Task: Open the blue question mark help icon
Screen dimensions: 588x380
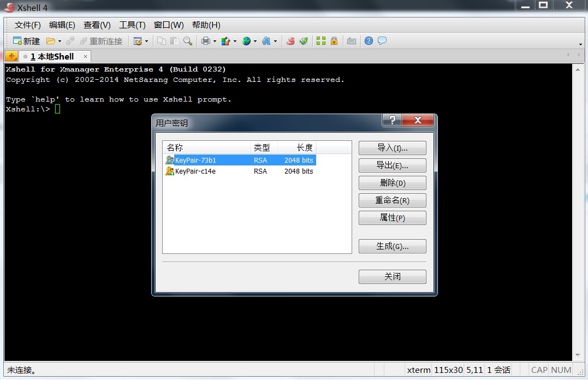Action: [369, 41]
